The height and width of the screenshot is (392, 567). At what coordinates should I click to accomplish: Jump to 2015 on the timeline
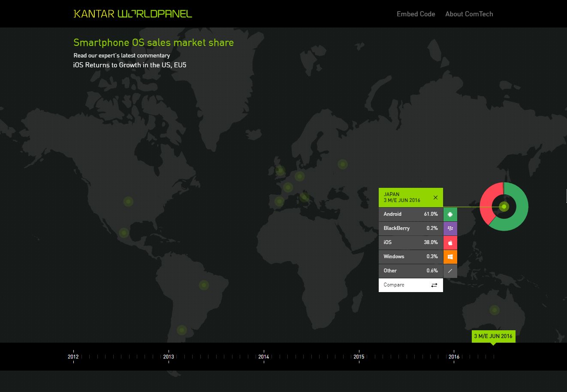359,357
